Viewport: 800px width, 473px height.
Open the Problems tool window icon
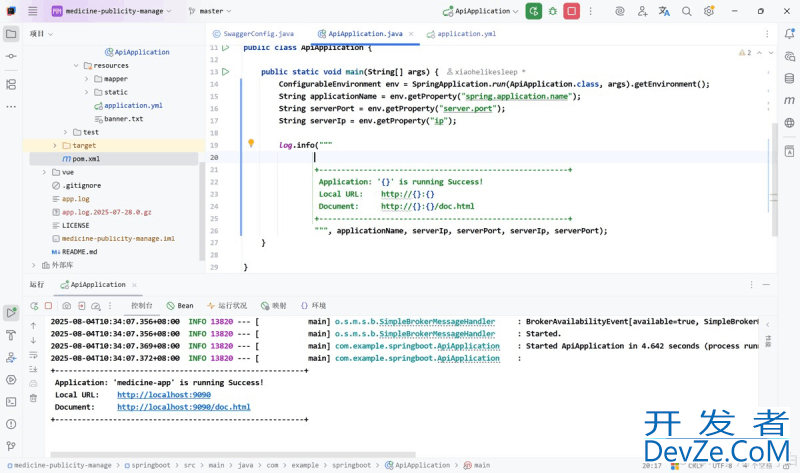[x=11, y=424]
